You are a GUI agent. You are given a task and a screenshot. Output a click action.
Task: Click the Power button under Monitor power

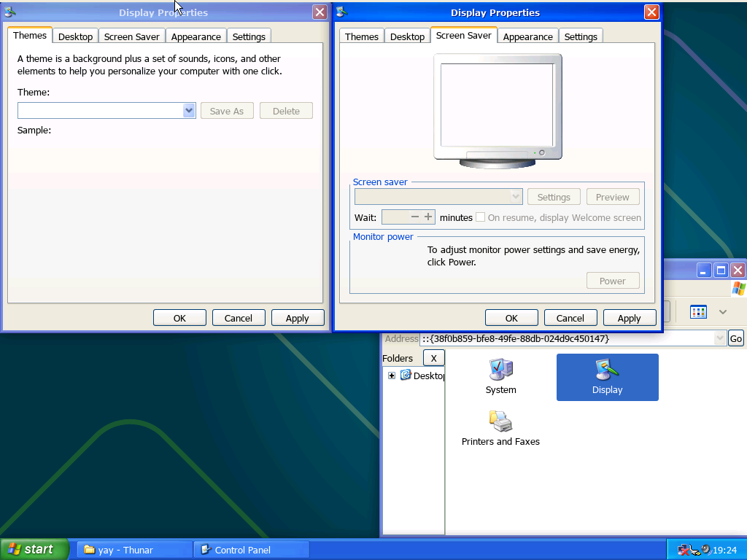pyautogui.click(x=612, y=281)
